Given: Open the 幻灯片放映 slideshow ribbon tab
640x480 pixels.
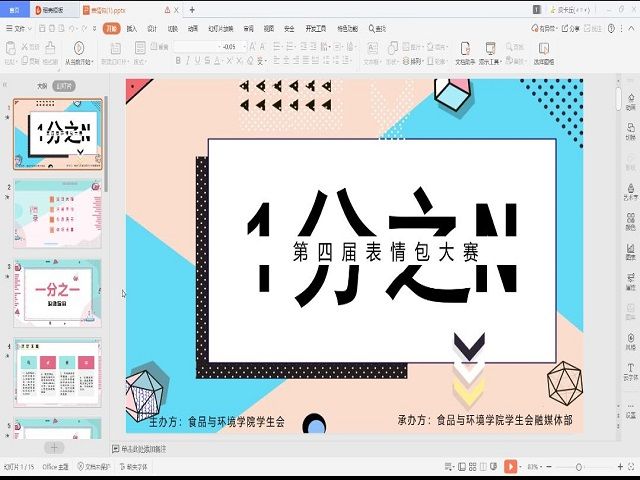Looking at the screenshot, I should tap(220, 29).
